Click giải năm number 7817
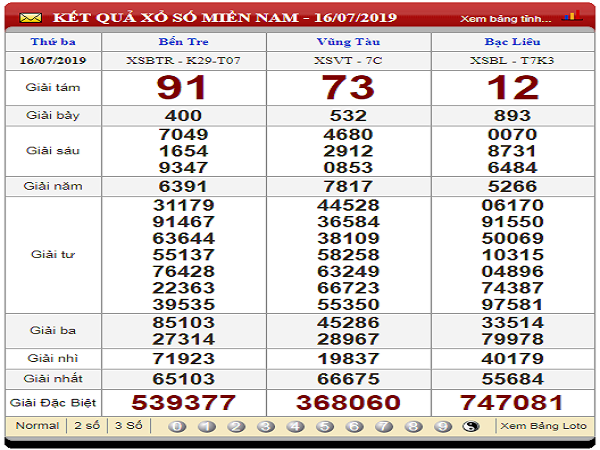Image resolution: width=600 pixels, height=450 pixels. tap(348, 186)
